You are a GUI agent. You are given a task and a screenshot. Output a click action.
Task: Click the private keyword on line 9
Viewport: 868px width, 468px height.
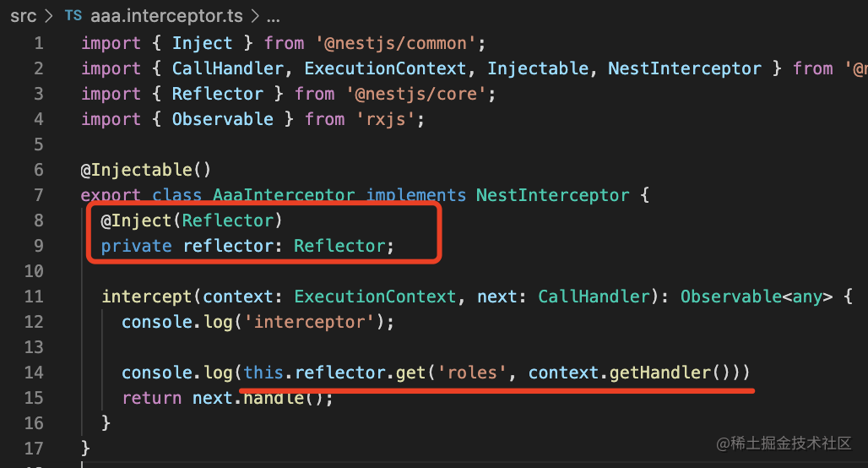(137, 246)
